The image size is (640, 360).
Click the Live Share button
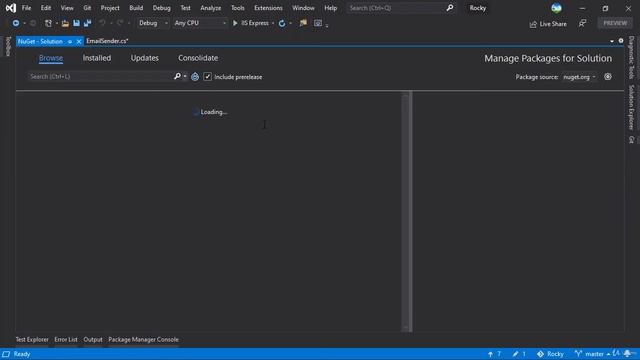(548, 24)
